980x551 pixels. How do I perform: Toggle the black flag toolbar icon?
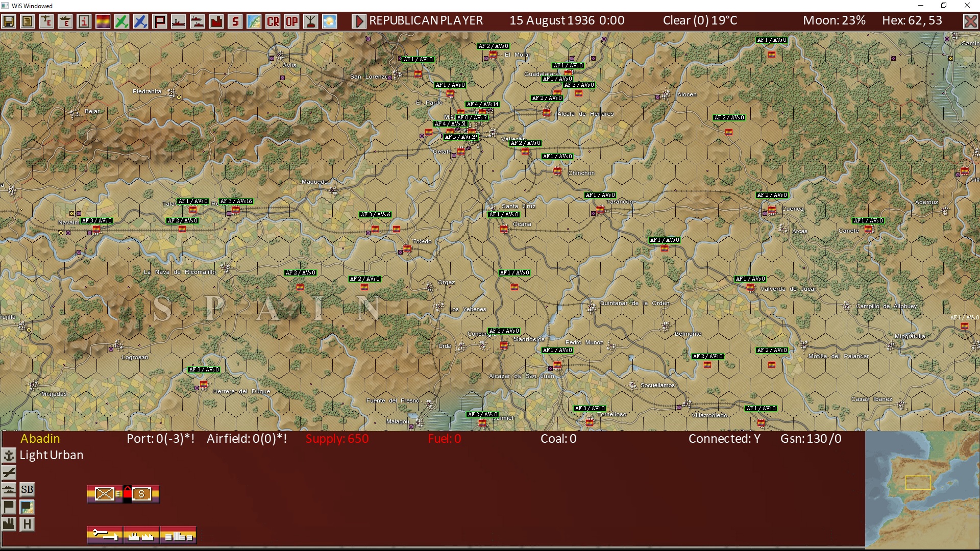click(159, 21)
